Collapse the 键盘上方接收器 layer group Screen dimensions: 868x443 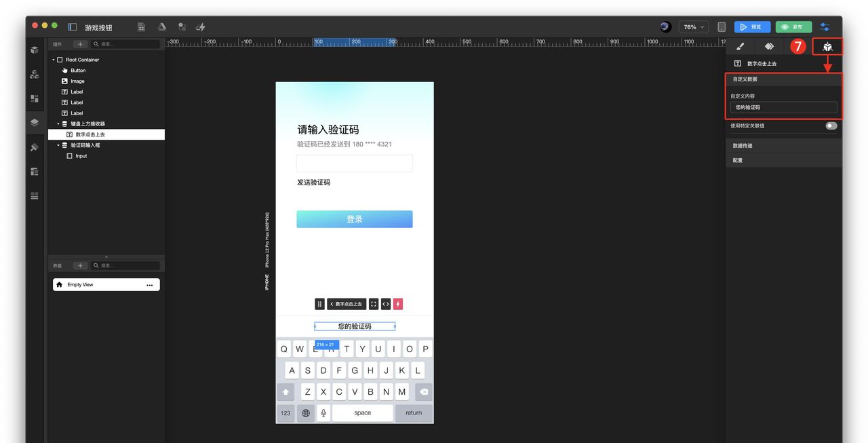[x=58, y=123]
